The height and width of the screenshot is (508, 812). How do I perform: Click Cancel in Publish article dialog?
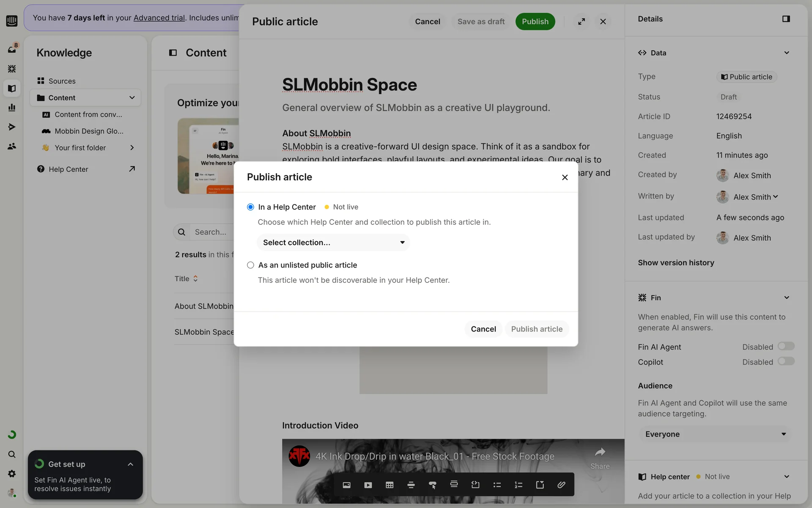click(x=483, y=329)
